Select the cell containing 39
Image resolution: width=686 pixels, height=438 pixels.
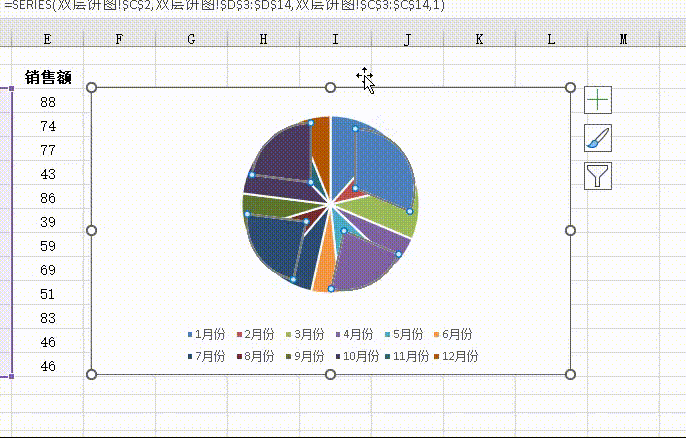pyautogui.click(x=48, y=222)
